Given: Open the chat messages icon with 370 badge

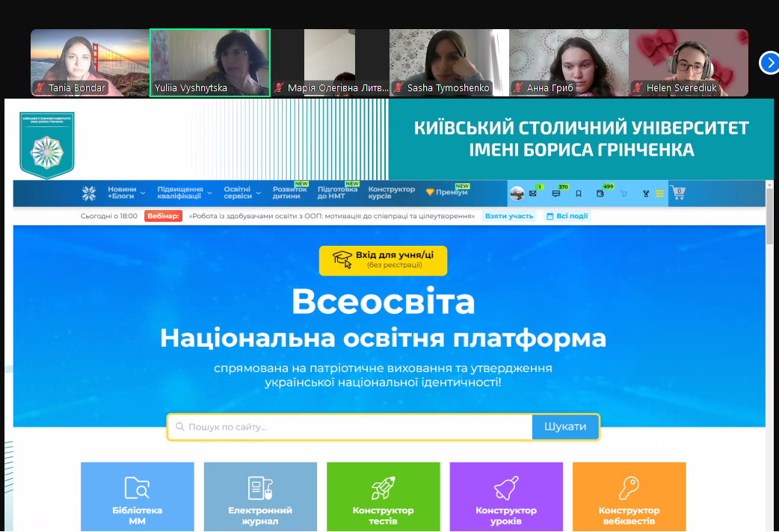Looking at the screenshot, I should pos(555,194).
